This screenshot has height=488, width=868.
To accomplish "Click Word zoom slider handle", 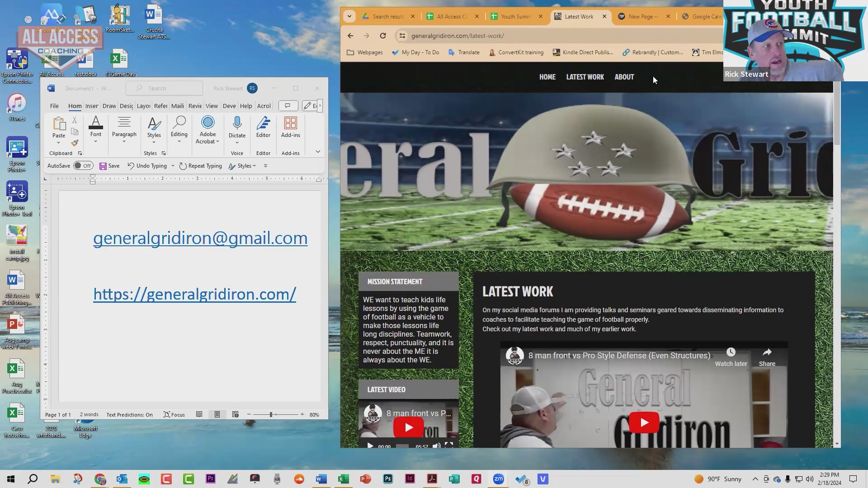I will click(x=271, y=414).
